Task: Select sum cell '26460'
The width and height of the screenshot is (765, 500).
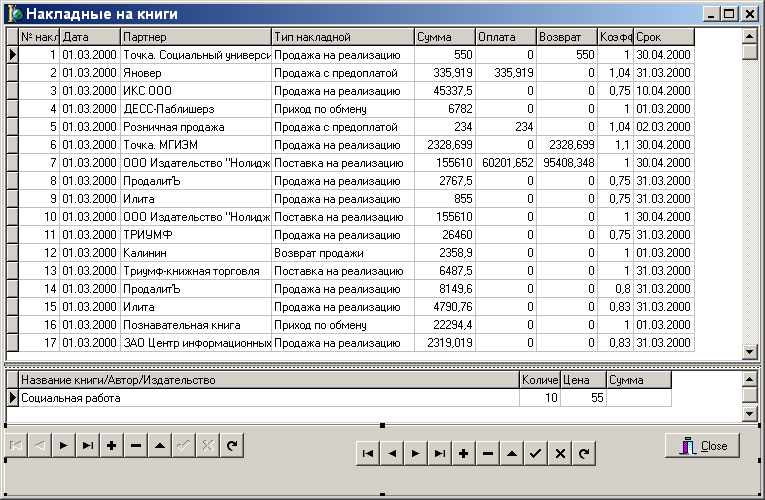Action: (445, 235)
